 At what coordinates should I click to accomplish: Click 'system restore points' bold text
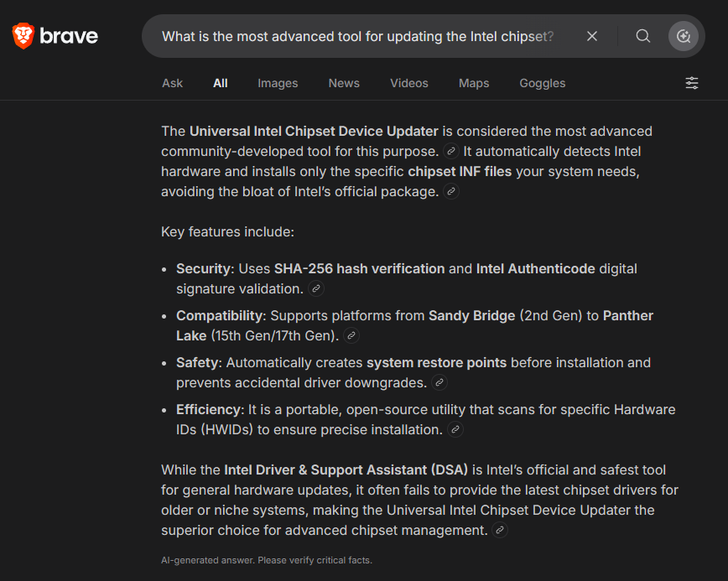[x=436, y=362]
